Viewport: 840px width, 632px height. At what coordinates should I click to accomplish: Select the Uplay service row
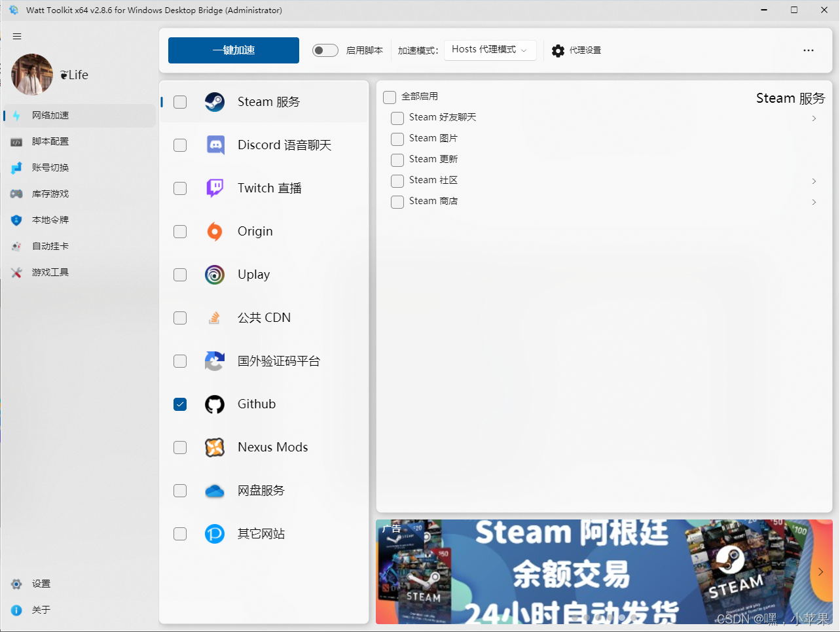[x=264, y=275]
